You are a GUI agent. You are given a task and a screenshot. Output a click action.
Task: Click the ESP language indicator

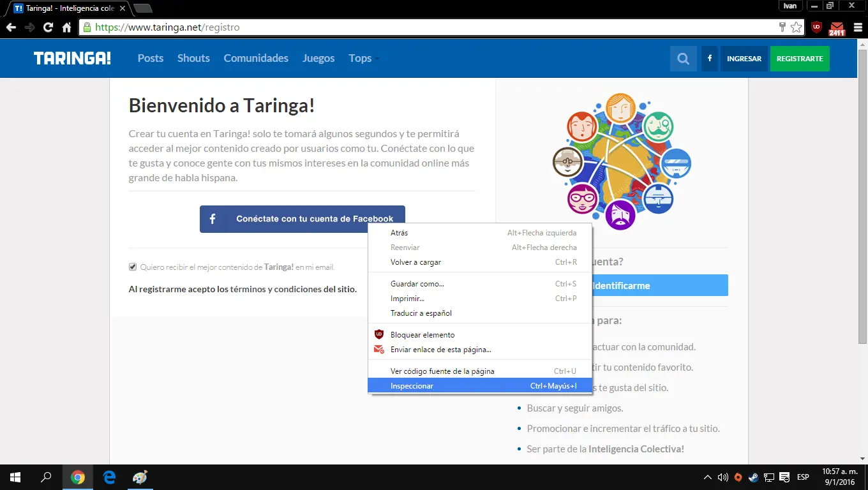tap(803, 477)
